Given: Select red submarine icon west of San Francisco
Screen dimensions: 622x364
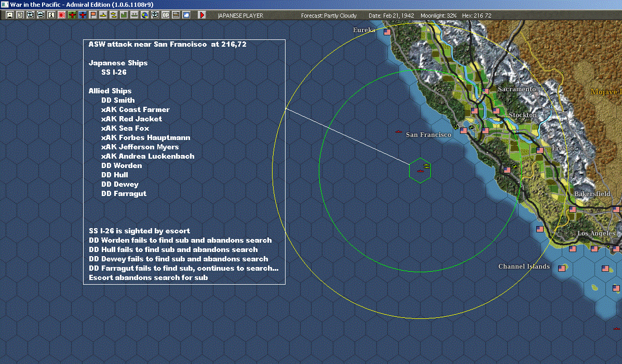Looking at the screenshot, I should click(x=399, y=132).
